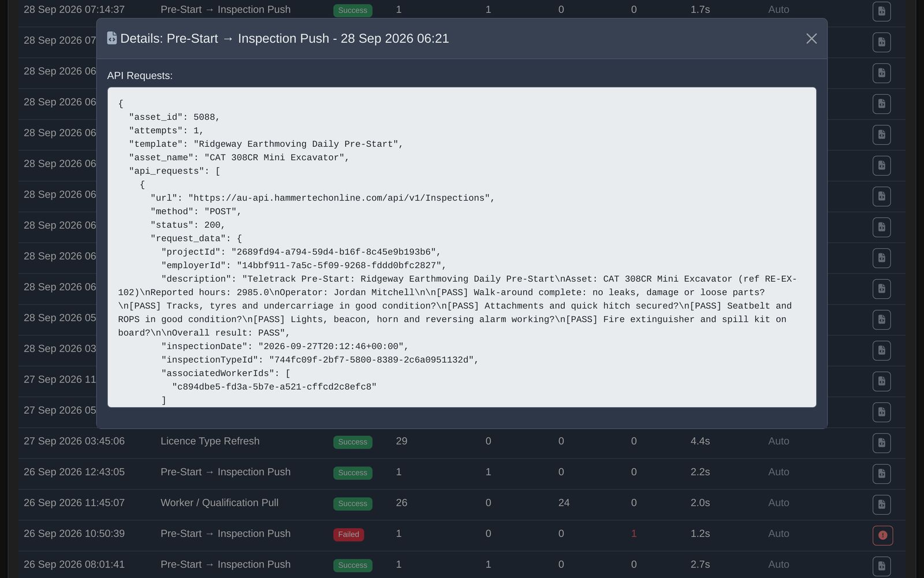Image resolution: width=924 pixels, height=578 pixels.
Task: Click the '4.4s' duration value
Action: click(x=700, y=441)
